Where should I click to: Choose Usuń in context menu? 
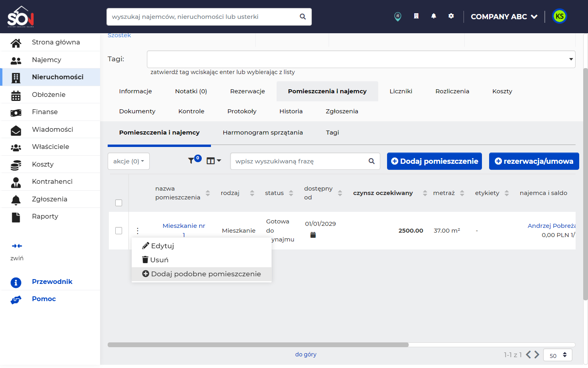(201, 260)
